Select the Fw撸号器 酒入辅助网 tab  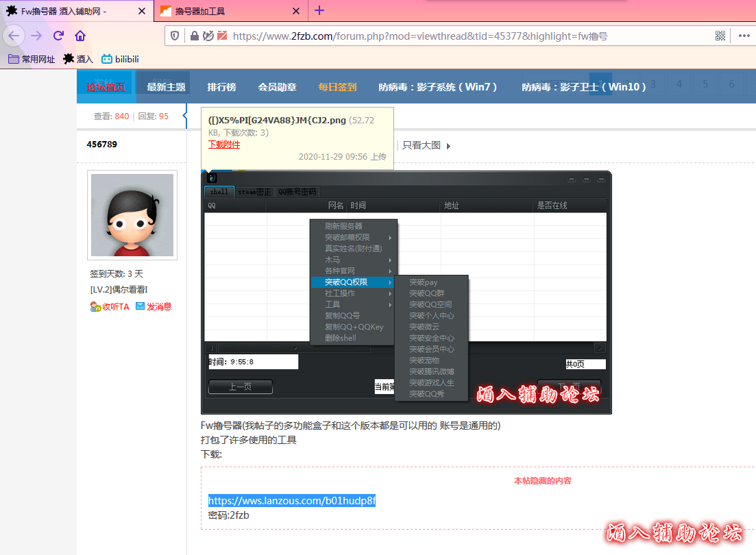tap(77, 11)
